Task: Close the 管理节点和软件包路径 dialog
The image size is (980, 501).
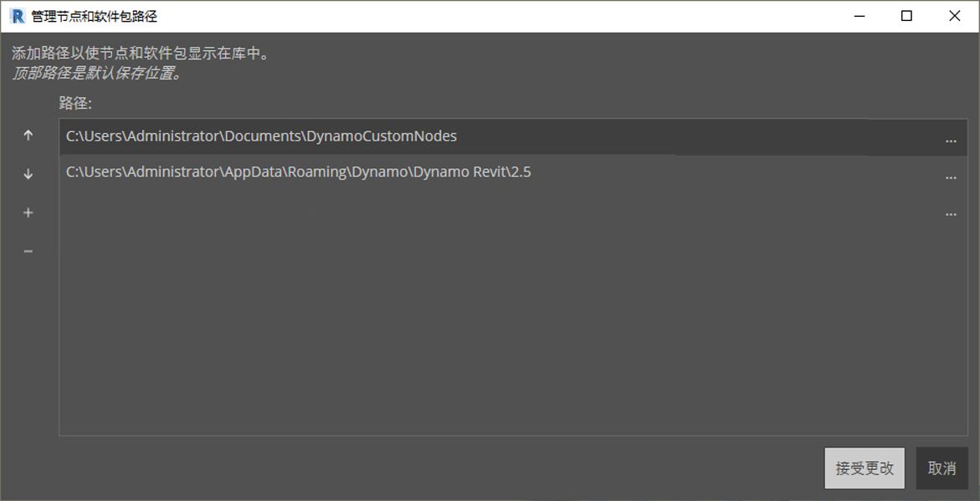Action: coord(954,16)
